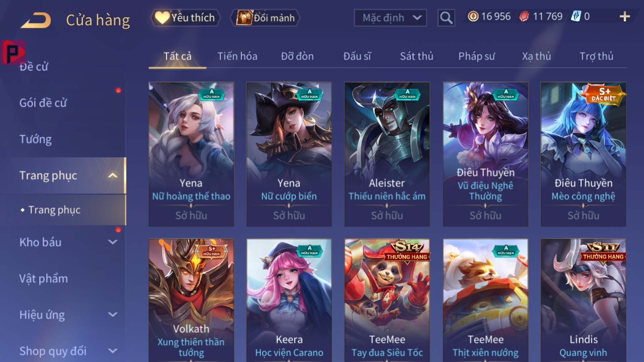The height and width of the screenshot is (362, 644).
Task: Switch to the Sát thủ tab
Action: click(x=417, y=56)
